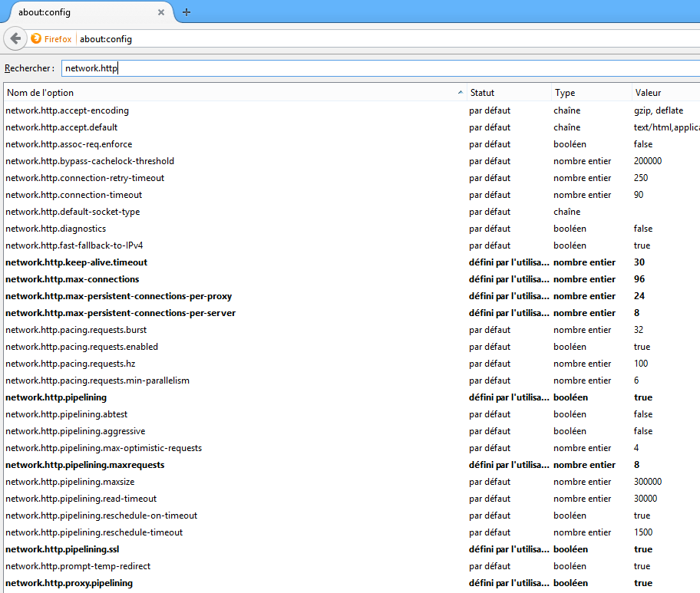This screenshot has height=593, width=700.
Task: Click value 250 of connection-retry-timeout
Action: coord(641,178)
